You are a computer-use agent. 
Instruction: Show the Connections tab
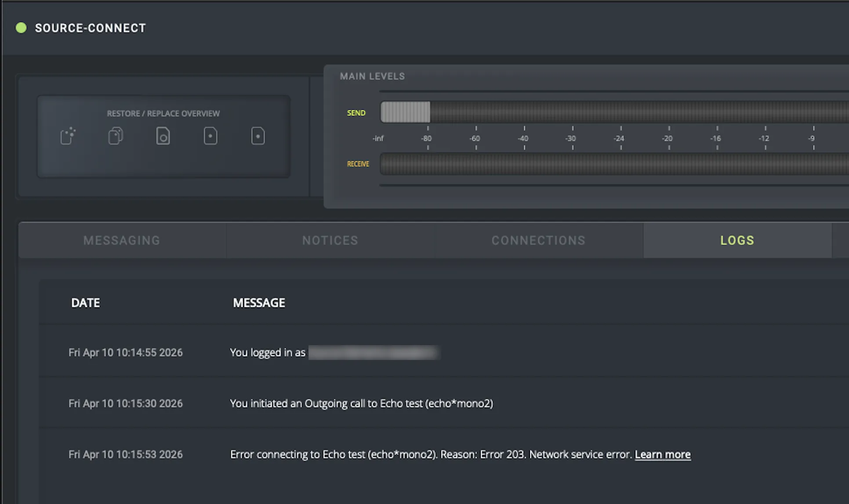(539, 240)
